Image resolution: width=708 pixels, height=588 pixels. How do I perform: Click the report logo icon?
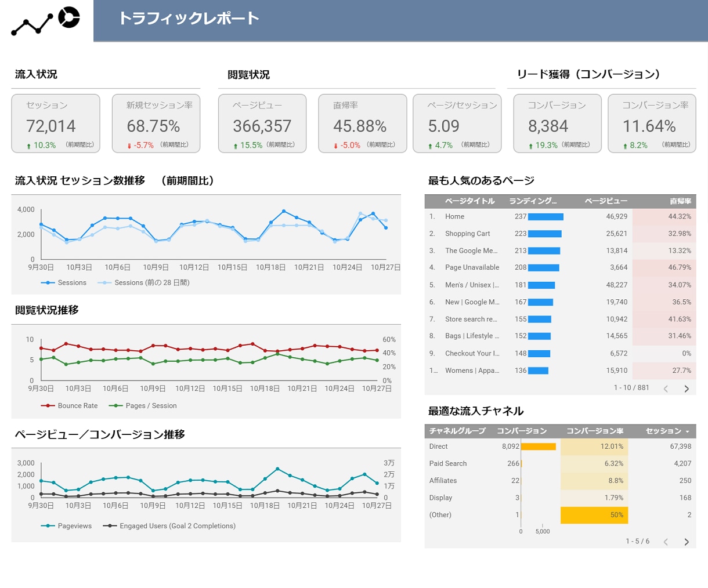point(45,20)
